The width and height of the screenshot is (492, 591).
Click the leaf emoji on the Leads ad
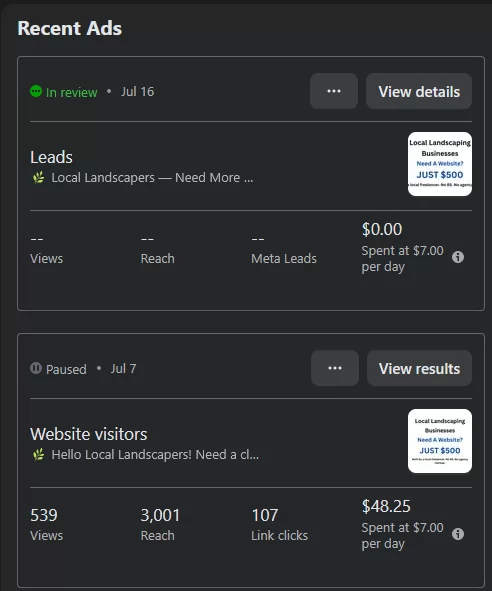click(x=38, y=178)
